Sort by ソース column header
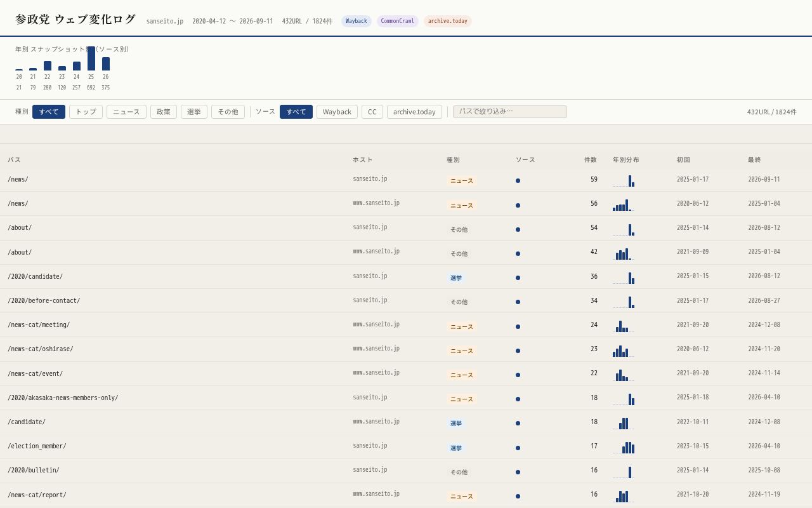Screen dimensions: 812x508 pos(525,160)
